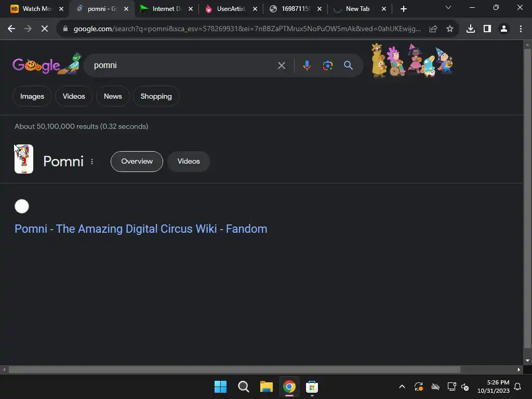Open the notifications bell in system tray

coord(518,387)
